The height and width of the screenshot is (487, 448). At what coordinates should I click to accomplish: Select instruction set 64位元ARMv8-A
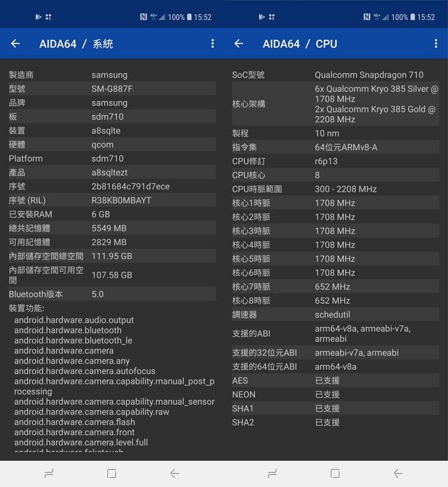[x=346, y=147]
